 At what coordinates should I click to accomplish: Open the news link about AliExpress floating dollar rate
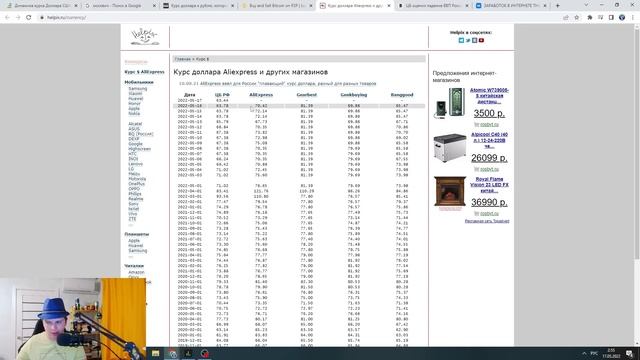(288, 84)
